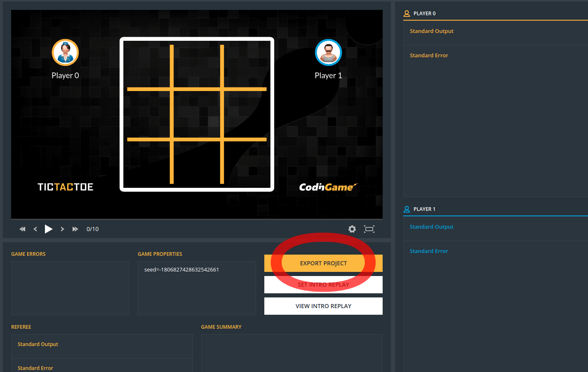Viewport: 588px width, 372px height.
Task: Jump to the first frame of the replay
Action: point(23,229)
